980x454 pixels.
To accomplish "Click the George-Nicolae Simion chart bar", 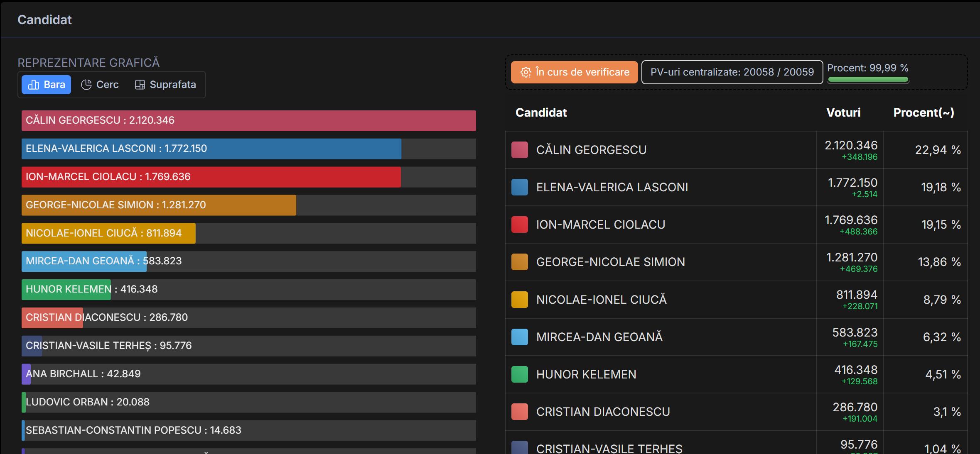I will [159, 205].
